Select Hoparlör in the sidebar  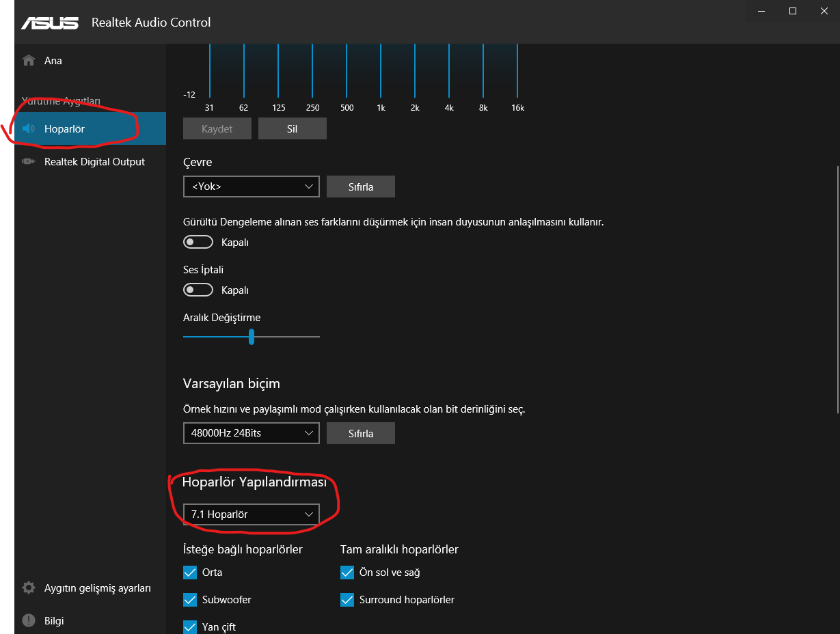[90, 128]
